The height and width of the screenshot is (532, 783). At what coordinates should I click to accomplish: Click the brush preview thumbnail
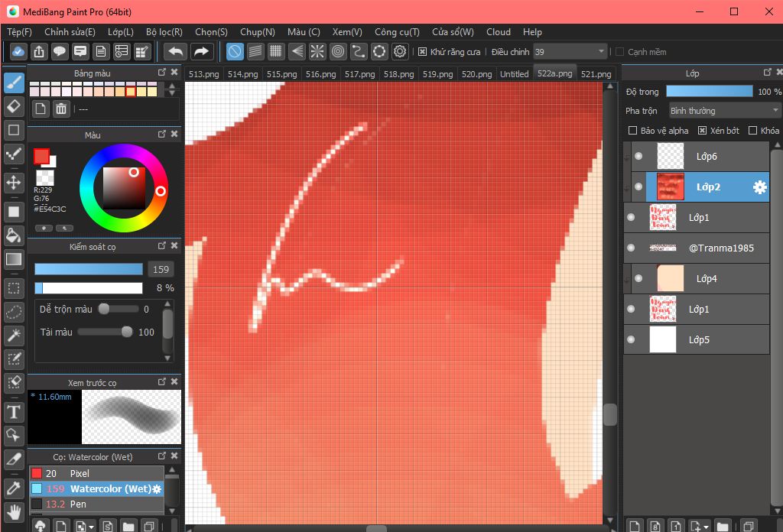[x=132, y=417]
